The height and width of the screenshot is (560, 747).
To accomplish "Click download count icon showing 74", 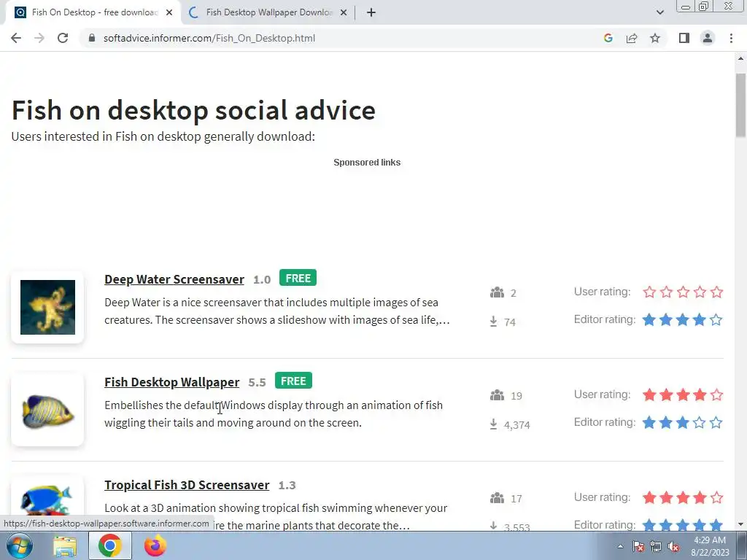I will click(x=494, y=322).
